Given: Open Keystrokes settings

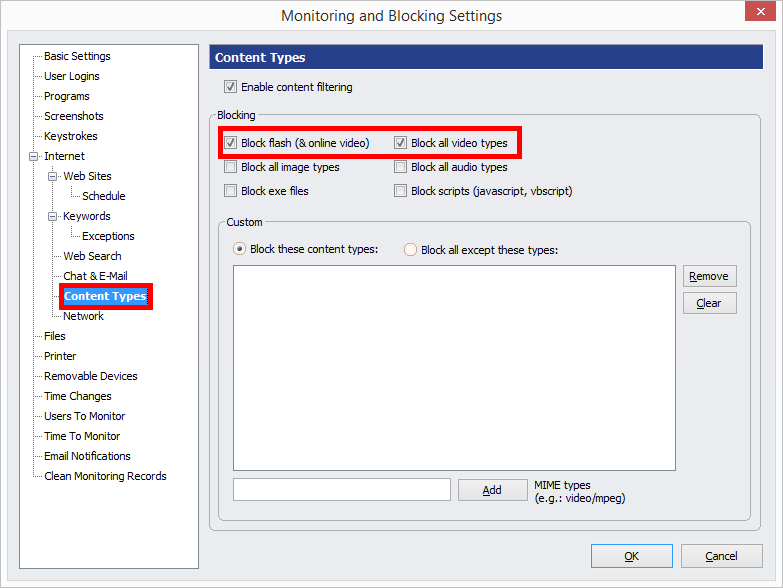Looking at the screenshot, I should pyautogui.click(x=71, y=136).
